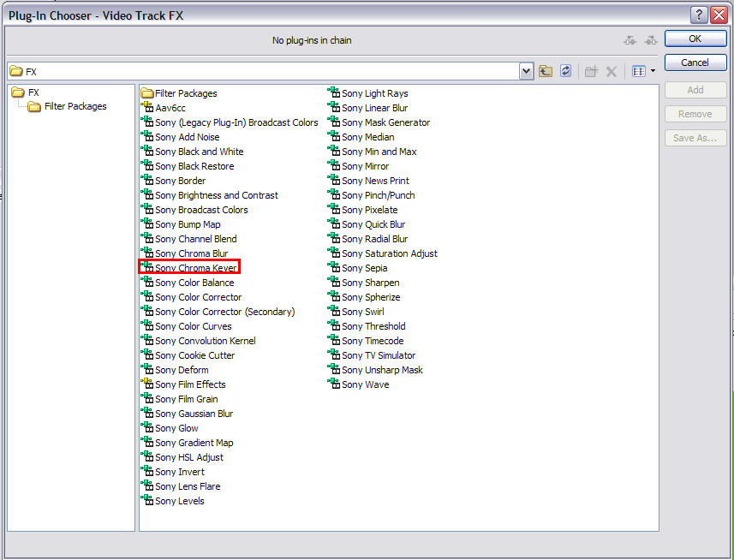
Task: Click 'Sony Invert' list entry
Action: coord(180,472)
